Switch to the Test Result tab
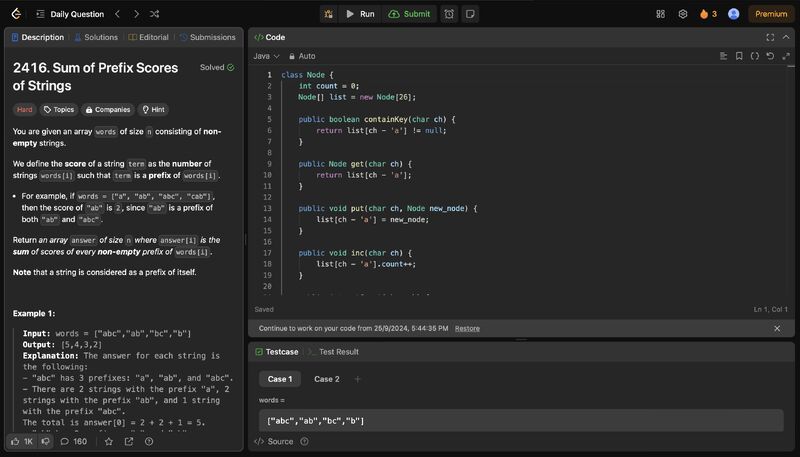The image size is (800, 457). (333, 352)
